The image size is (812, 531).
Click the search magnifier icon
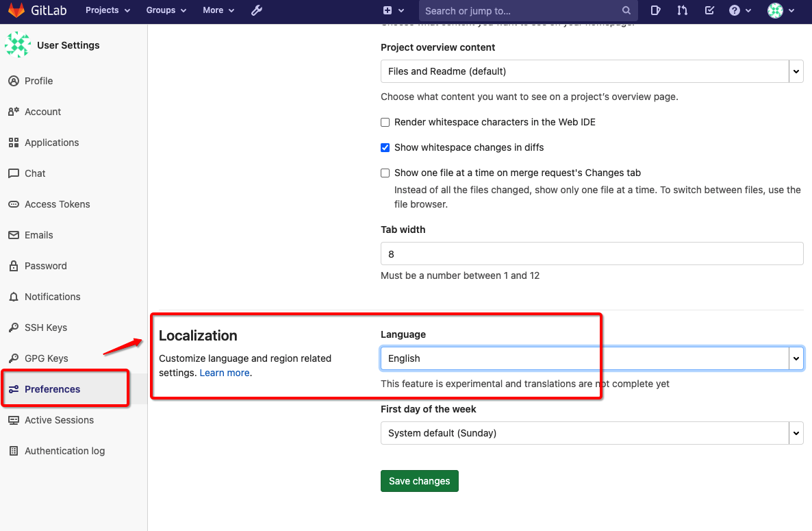pos(626,10)
